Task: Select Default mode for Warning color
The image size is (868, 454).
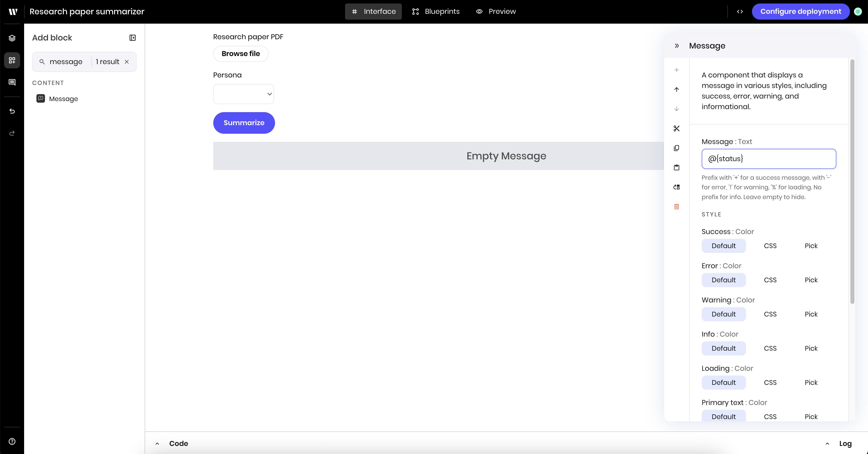Action: tap(723, 314)
